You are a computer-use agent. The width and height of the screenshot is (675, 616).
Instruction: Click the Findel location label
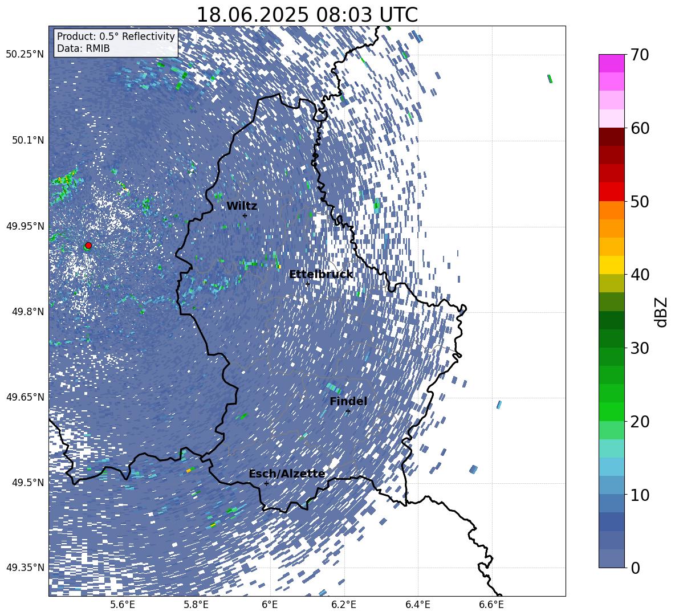click(x=348, y=401)
